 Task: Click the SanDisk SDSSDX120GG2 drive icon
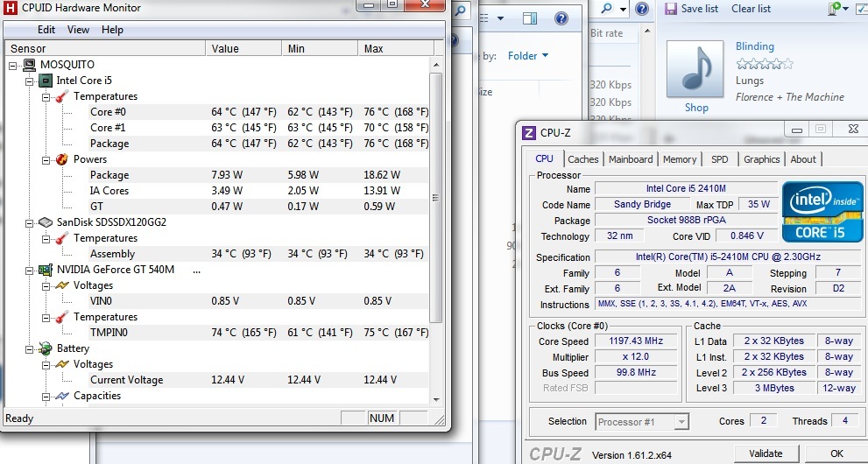(45, 222)
